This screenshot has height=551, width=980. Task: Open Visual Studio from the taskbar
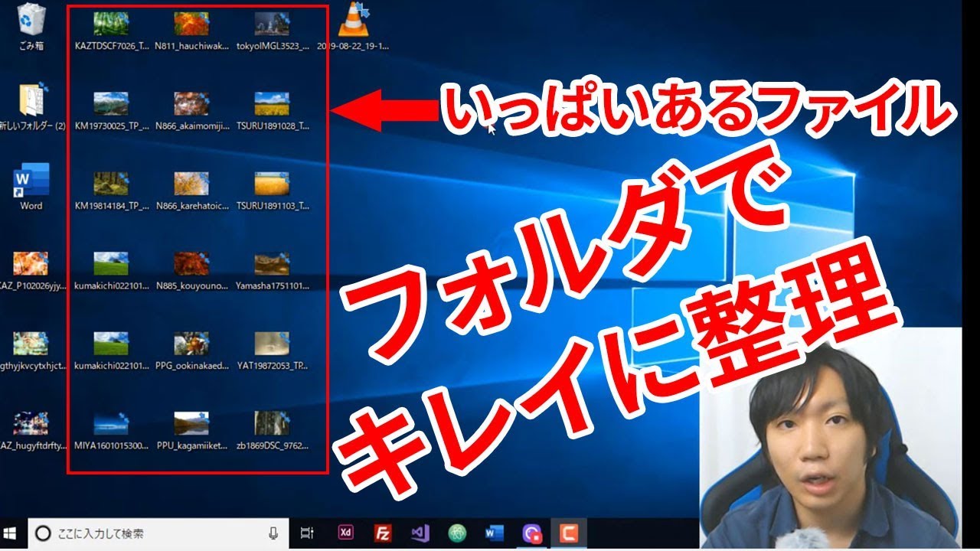[x=420, y=533]
